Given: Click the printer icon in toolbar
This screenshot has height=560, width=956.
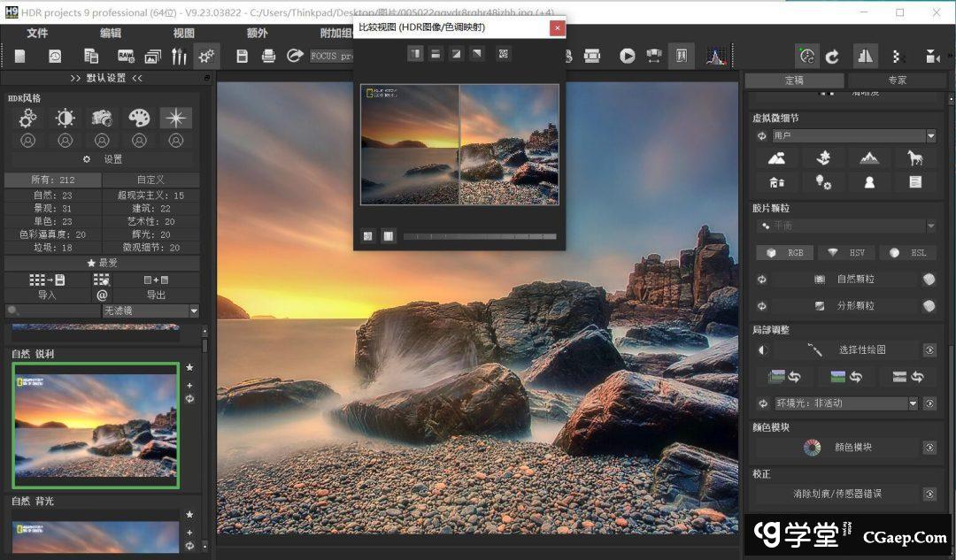Looking at the screenshot, I should pyautogui.click(x=268, y=56).
